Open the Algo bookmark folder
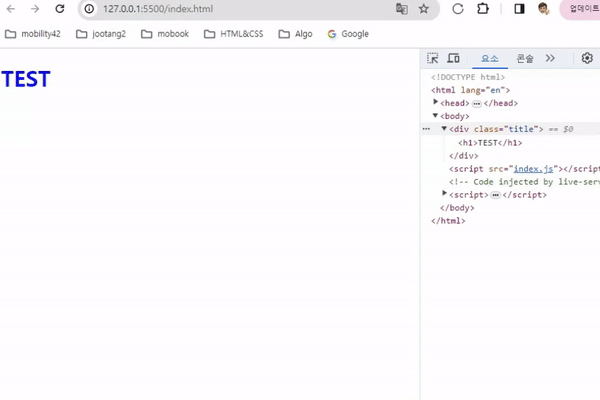600x400 pixels. (x=295, y=34)
